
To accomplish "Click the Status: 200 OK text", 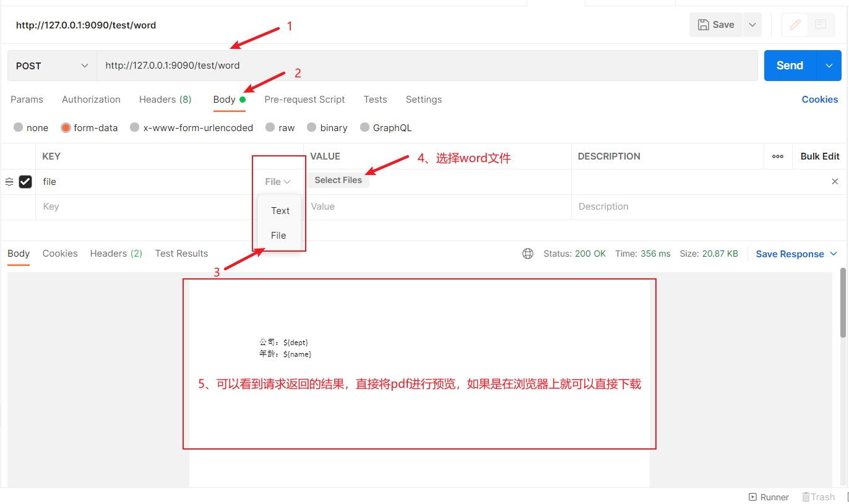I will (x=575, y=254).
